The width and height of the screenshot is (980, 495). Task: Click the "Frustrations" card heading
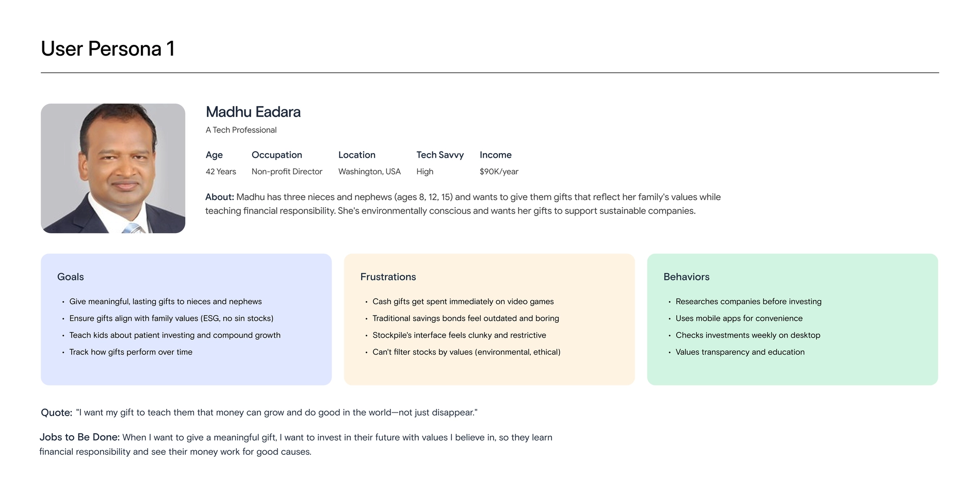pyautogui.click(x=388, y=277)
